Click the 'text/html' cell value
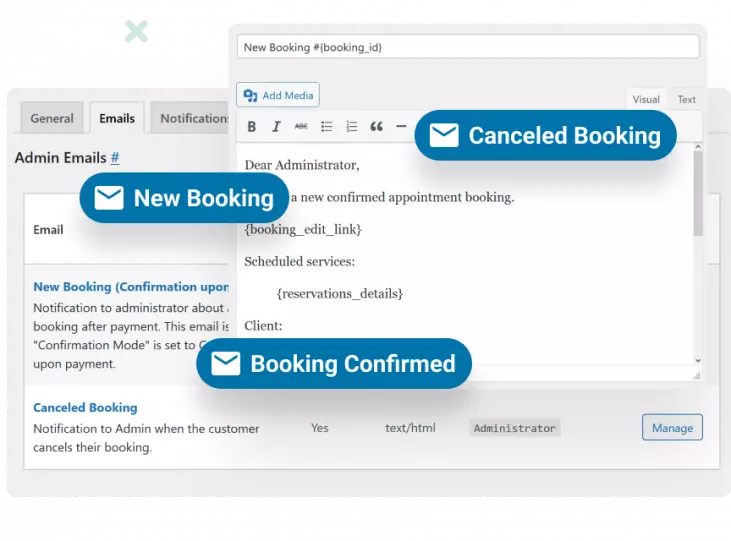The width and height of the screenshot is (731, 541). (410, 428)
